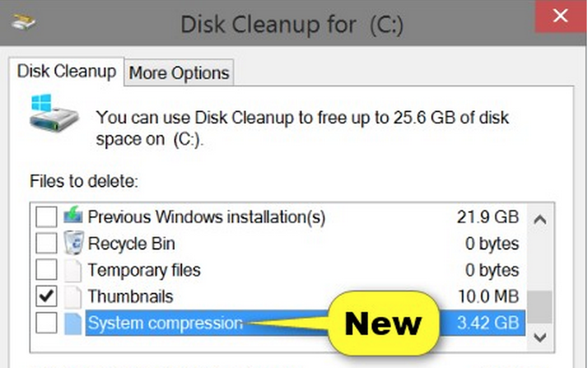Click the file list scrollbar thumb
Screen dimensions: 588x368
[540, 307]
